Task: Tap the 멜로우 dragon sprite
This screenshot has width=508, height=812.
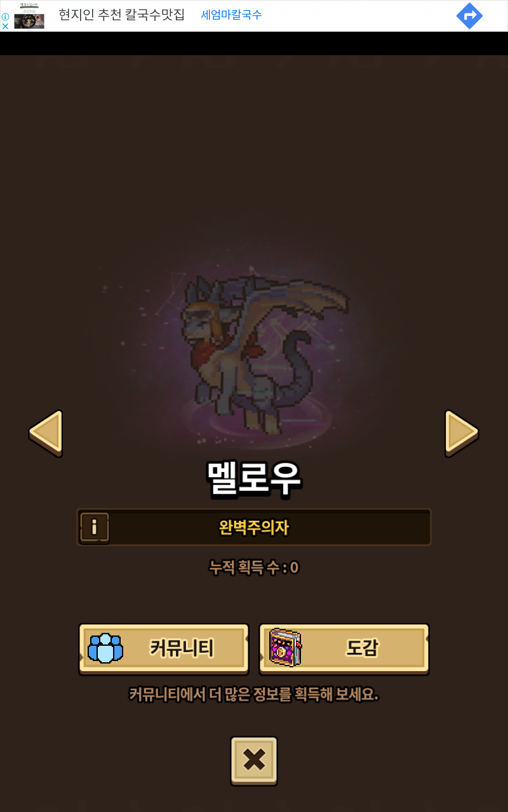Action: [x=265, y=352]
